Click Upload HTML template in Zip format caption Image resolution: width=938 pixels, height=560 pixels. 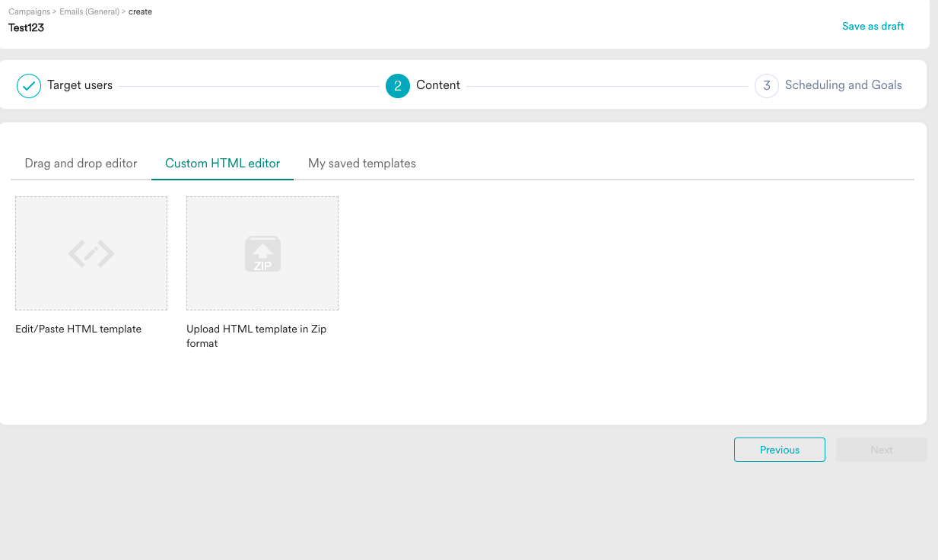(x=256, y=336)
